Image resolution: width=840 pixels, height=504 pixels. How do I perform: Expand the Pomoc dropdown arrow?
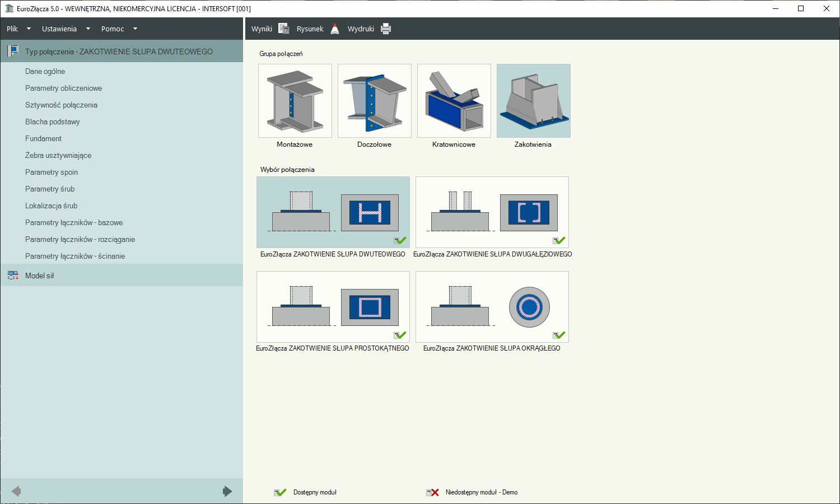coord(135,29)
